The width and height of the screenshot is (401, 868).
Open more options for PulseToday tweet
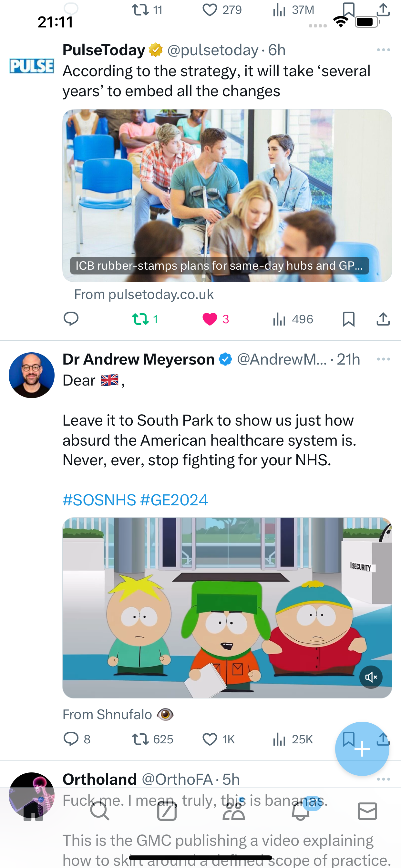pos(384,50)
